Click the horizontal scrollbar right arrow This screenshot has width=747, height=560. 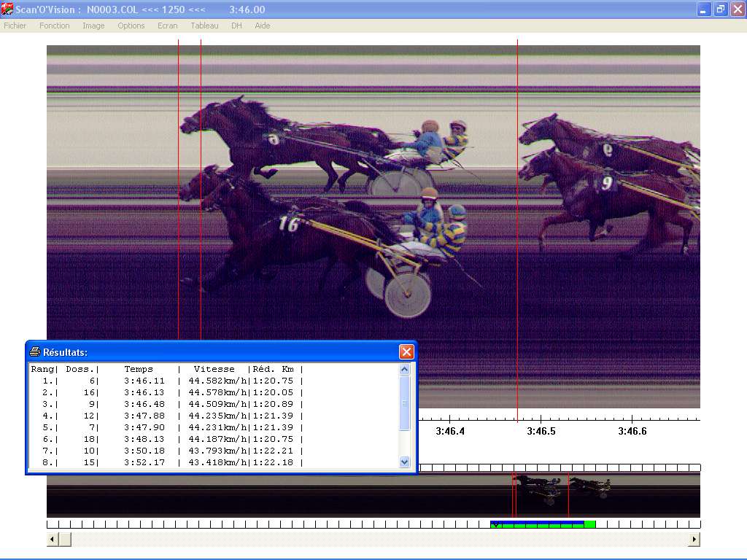(694, 539)
